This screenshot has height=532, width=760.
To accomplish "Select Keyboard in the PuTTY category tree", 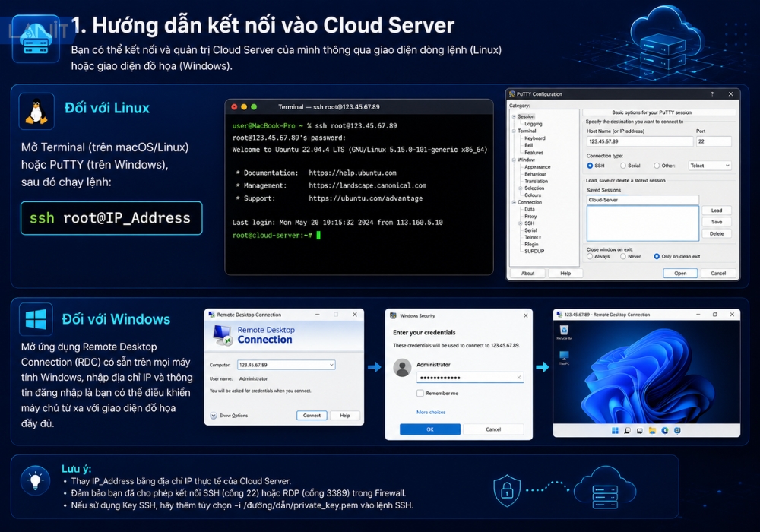I will 534,138.
